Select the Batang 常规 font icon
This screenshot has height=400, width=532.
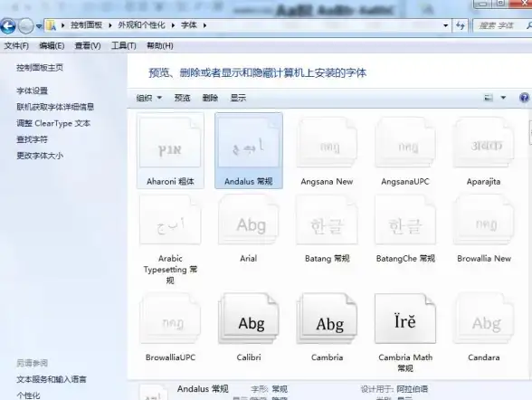tap(327, 220)
